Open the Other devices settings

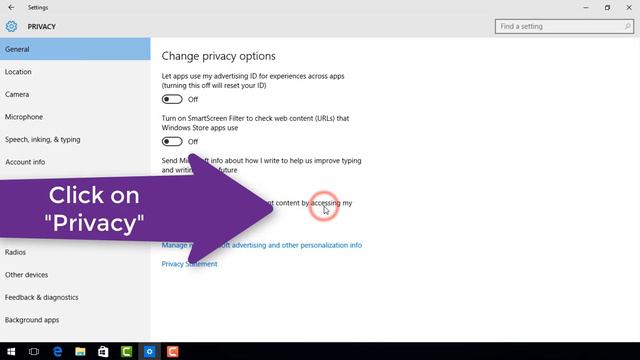(75, 275)
